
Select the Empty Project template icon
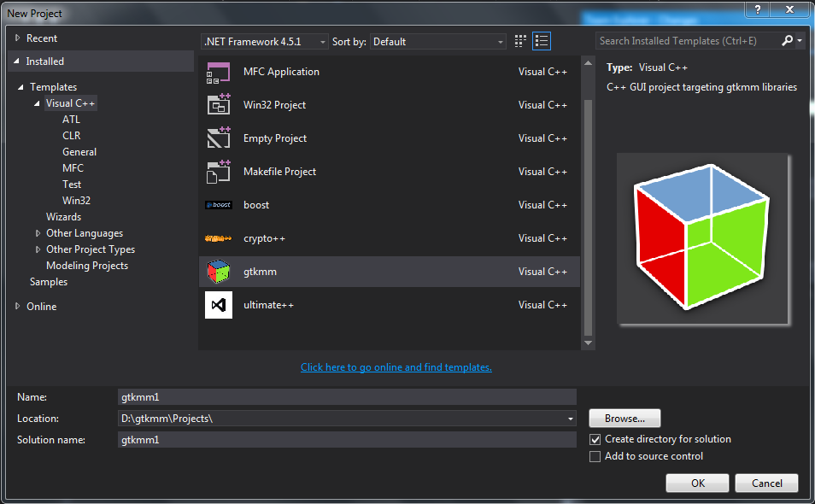click(x=219, y=138)
